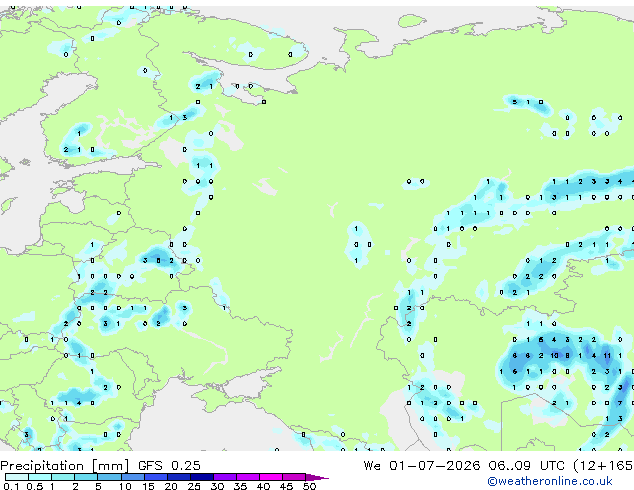The width and height of the screenshot is (634, 490).
Task: Select the purple legend swatch between 30 and 35
Action: click(224, 477)
